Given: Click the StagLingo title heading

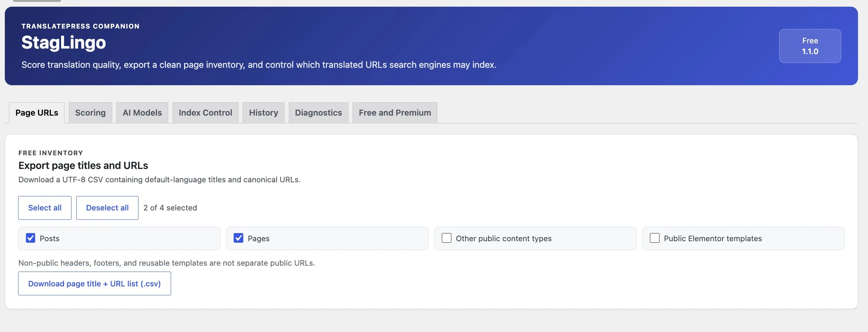Looking at the screenshot, I should pos(64,43).
